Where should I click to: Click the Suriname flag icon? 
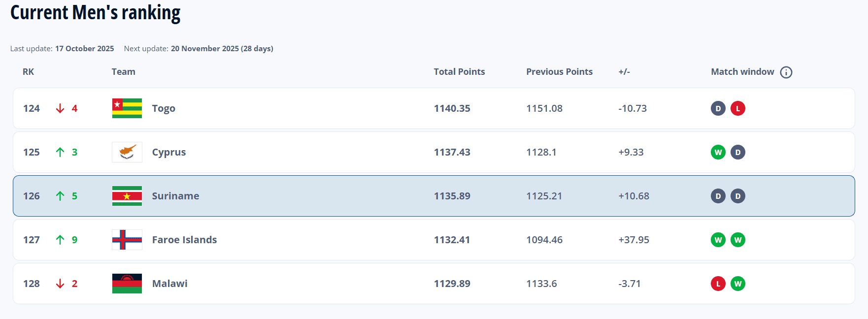pyautogui.click(x=127, y=196)
